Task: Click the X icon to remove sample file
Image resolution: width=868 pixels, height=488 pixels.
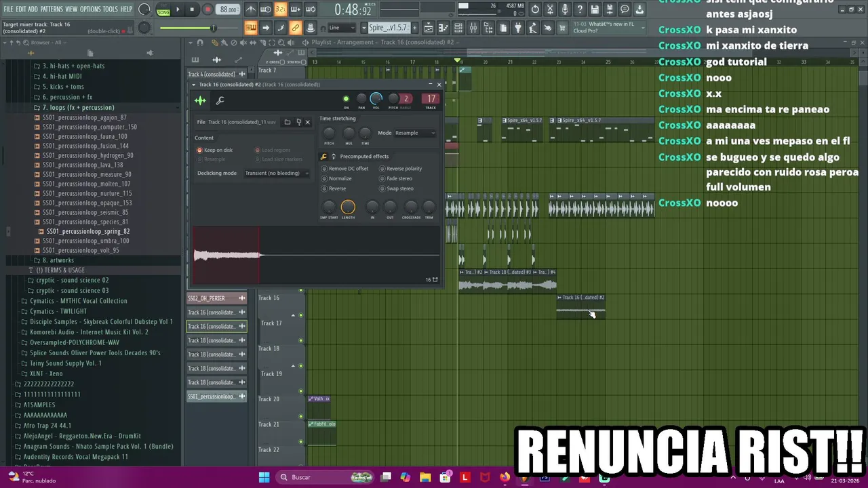Action: (x=307, y=122)
